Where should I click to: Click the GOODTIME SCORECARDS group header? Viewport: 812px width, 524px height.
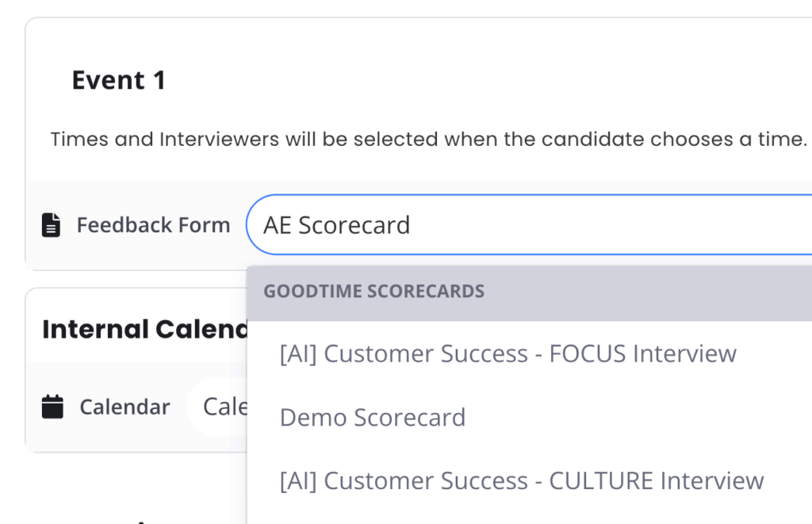pos(373,291)
